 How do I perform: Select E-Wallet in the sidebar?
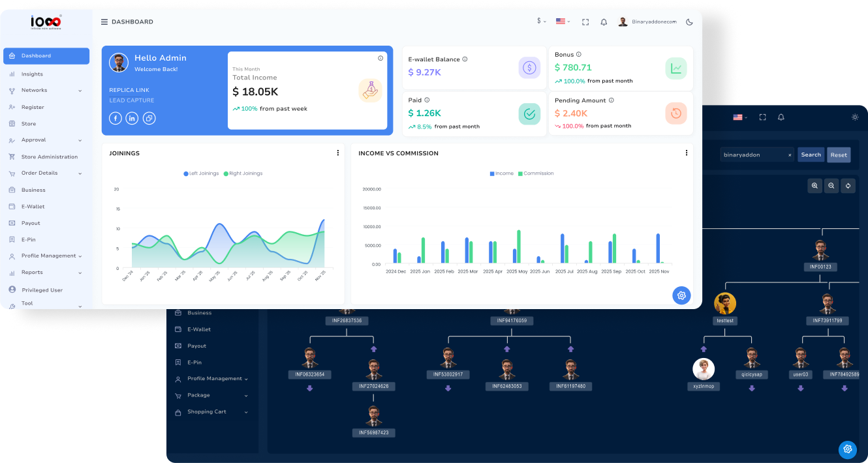33,207
